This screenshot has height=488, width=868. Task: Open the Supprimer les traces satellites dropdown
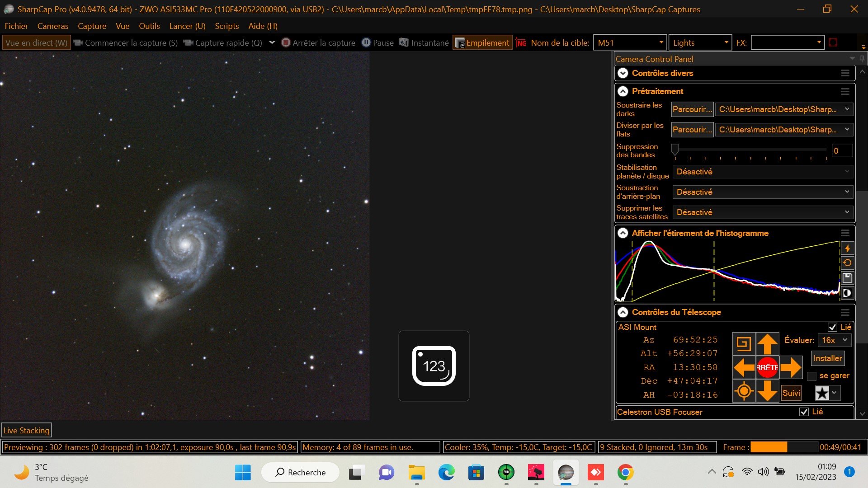coord(763,212)
